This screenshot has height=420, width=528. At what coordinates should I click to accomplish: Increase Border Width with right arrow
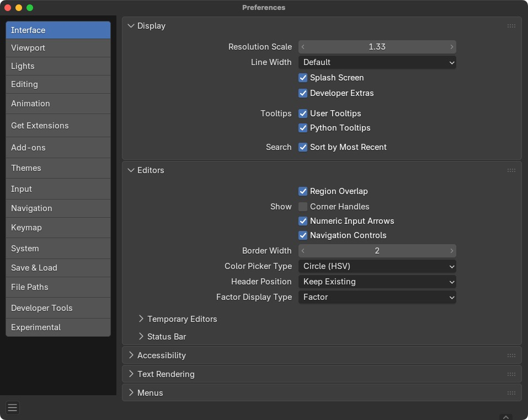[451, 251]
